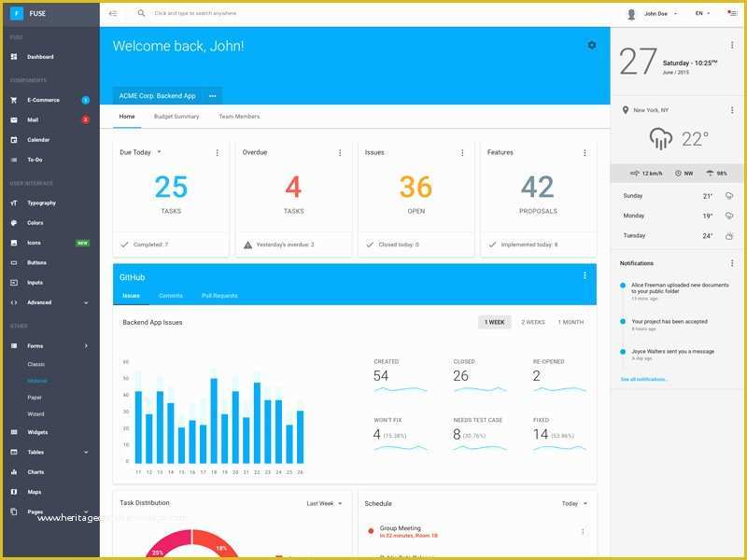
Task: Select the 2 WEEKS range button
Action: (x=532, y=322)
